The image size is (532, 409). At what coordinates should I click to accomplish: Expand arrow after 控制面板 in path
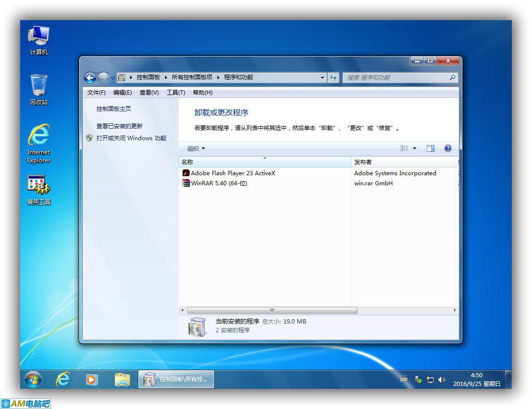click(x=166, y=78)
